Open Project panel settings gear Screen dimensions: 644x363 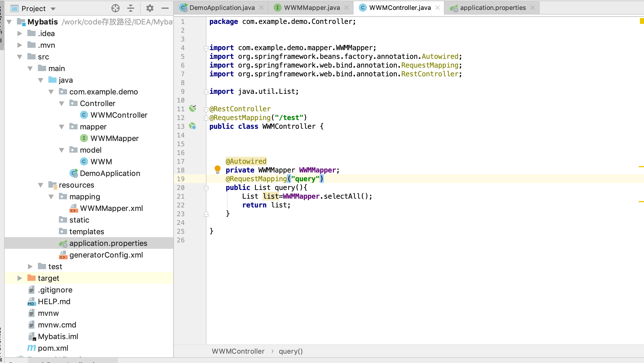[x=150, y=8]
